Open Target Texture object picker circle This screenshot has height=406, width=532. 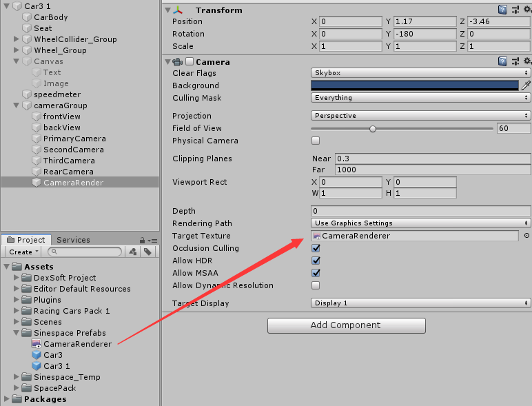[x=526, y=235]
